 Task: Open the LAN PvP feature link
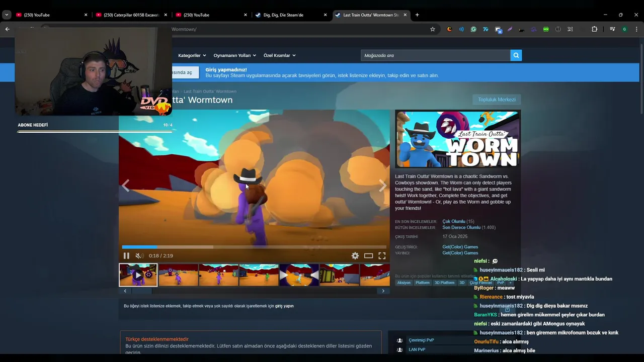[x=417, y=349]
